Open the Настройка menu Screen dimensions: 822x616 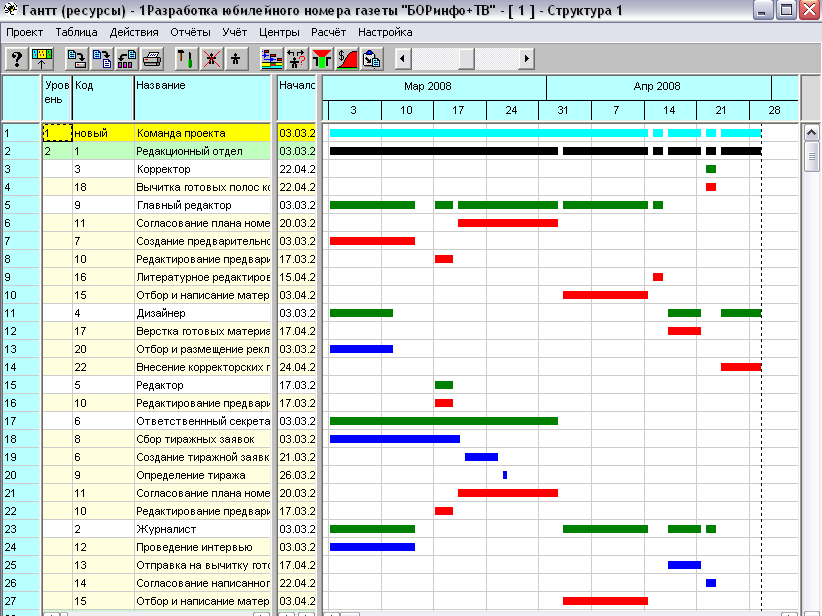click(x=385, y=32)
